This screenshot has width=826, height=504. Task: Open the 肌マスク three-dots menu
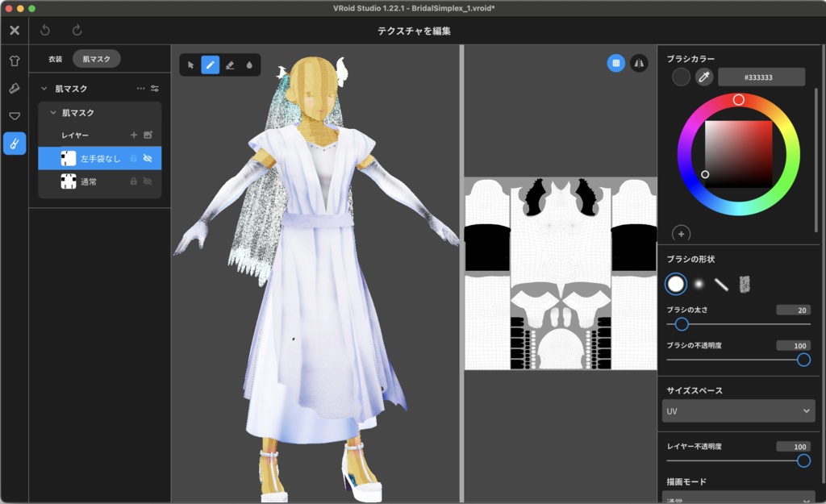(140, 89)
